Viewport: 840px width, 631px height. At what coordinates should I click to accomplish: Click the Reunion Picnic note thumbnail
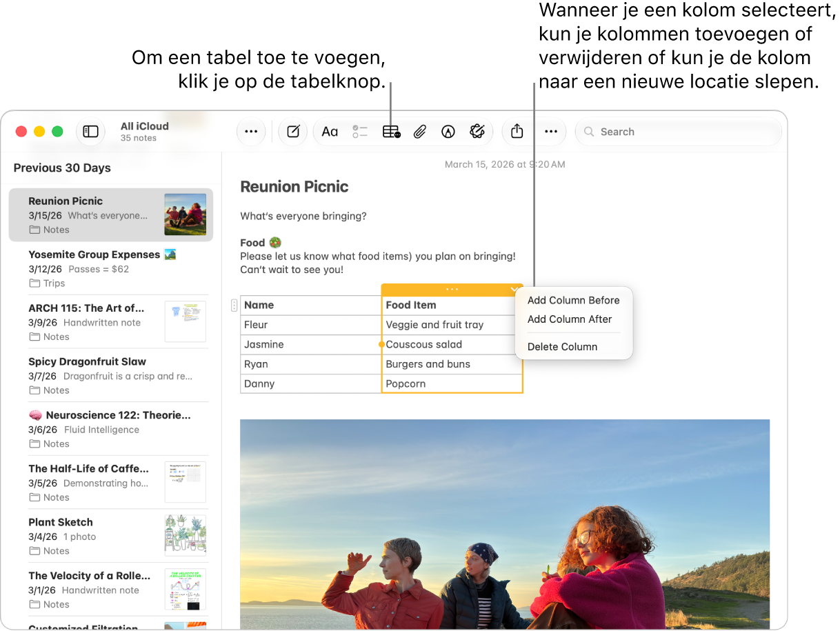click(185, 214)
